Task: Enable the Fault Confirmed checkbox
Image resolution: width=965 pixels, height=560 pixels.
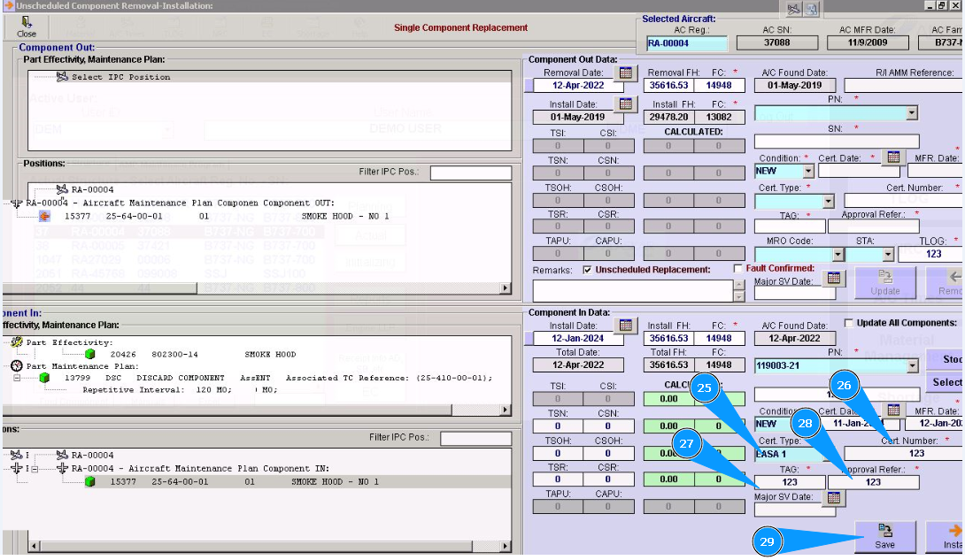Action: pyautogui.click(x=737, y=269)
